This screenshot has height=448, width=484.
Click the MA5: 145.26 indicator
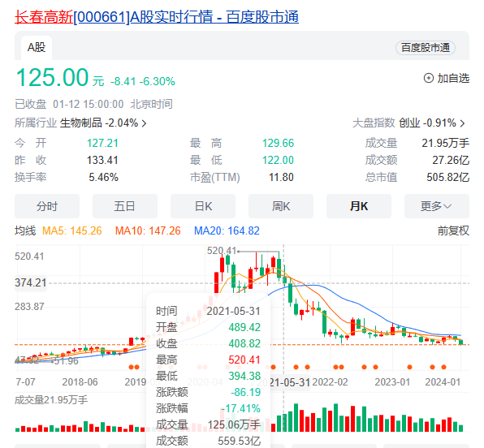point(72,230)
